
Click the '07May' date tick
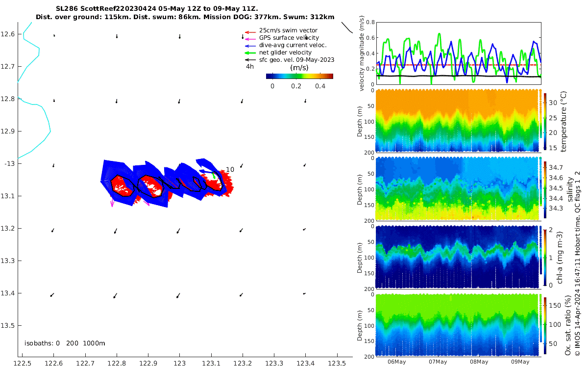click(x=438, y=362)
